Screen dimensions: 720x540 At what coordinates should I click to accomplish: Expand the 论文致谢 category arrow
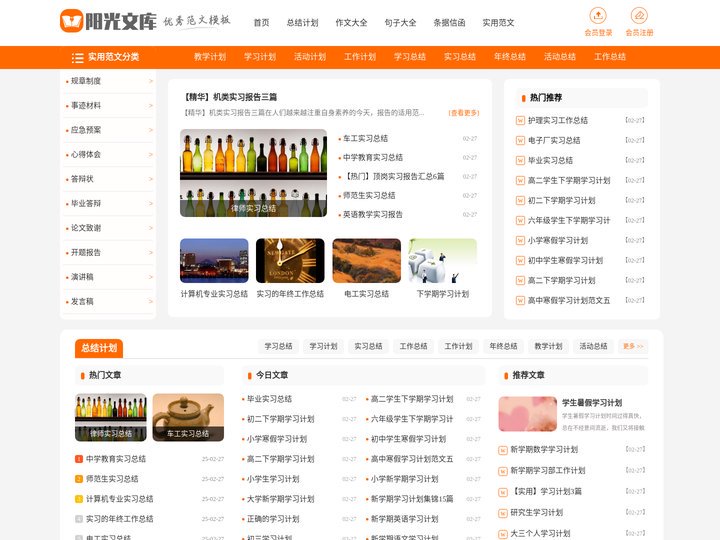[150, 228]
